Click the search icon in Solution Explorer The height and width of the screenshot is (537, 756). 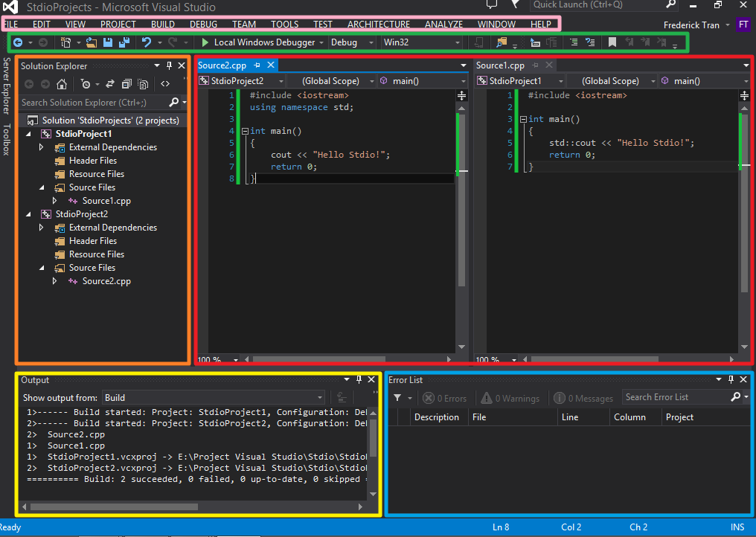tap(173, 102)
